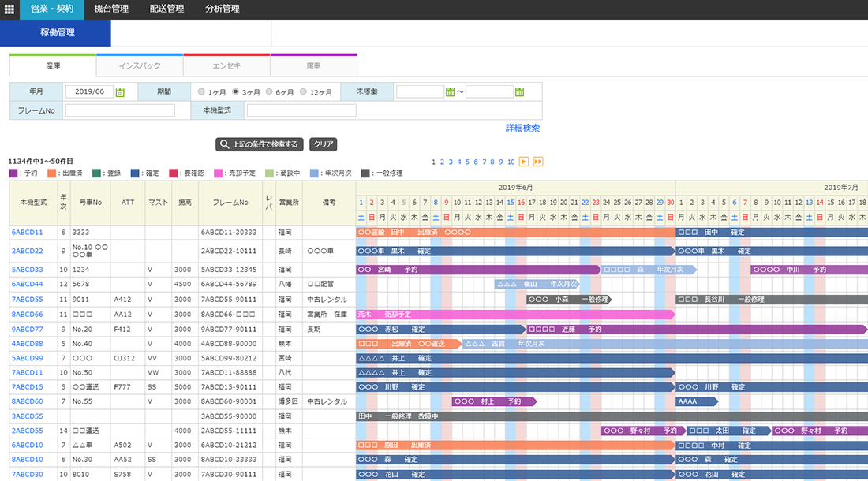Switch to 産車 tab

tap(53, 65)
